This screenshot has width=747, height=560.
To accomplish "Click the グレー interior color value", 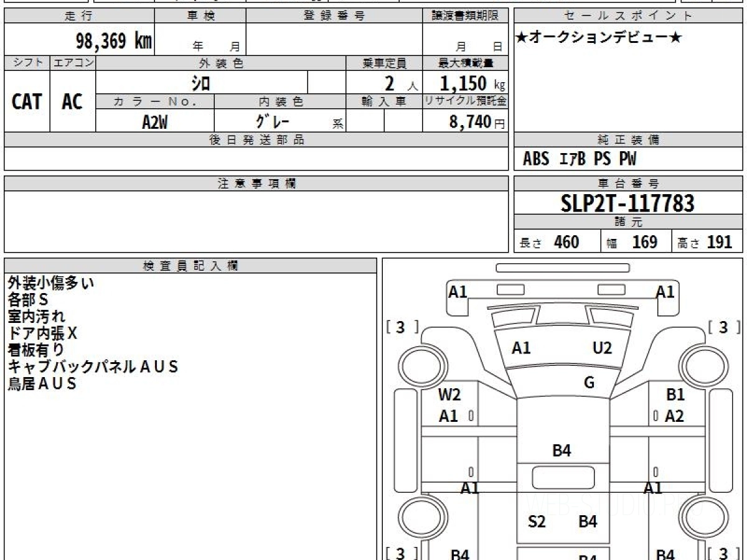I will [273, 121].
